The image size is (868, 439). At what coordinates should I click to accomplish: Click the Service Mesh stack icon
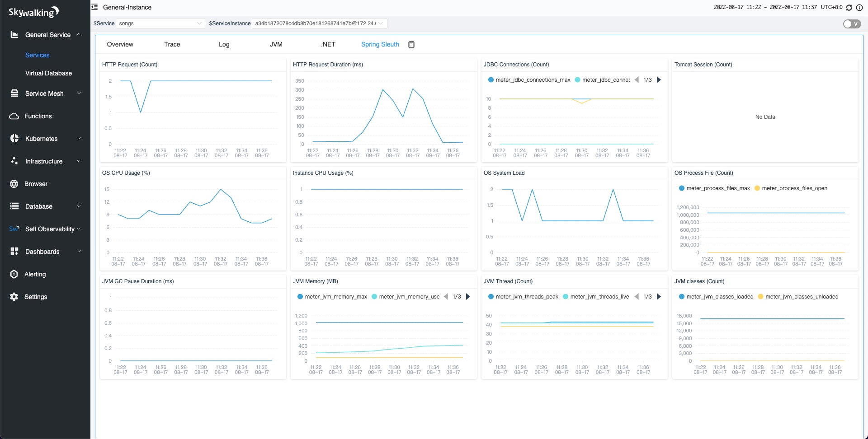pyautogui.click(x=14, y=93)
